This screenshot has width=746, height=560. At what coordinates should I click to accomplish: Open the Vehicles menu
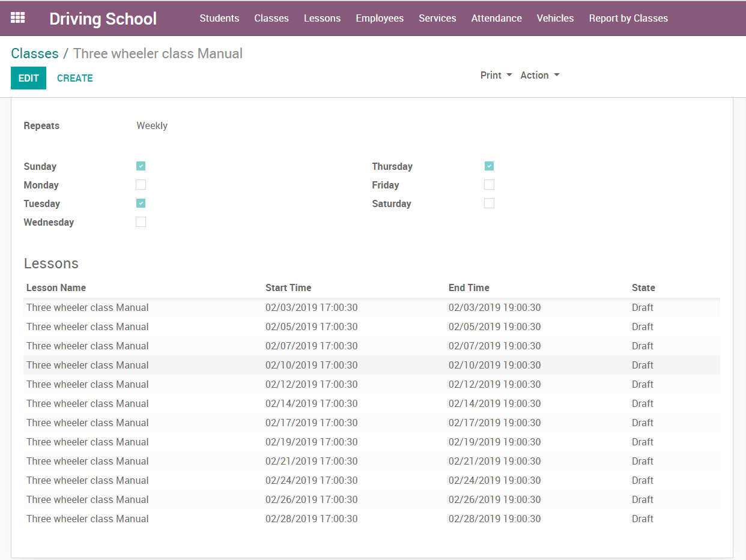555,18
